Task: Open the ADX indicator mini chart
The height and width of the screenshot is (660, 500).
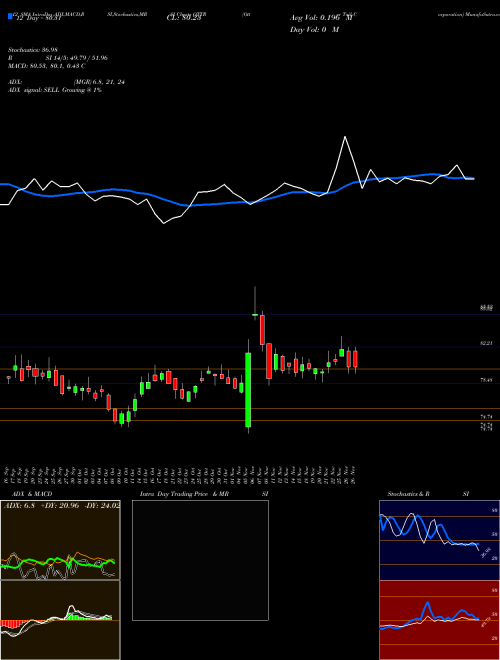Action: tap(60, 540)
